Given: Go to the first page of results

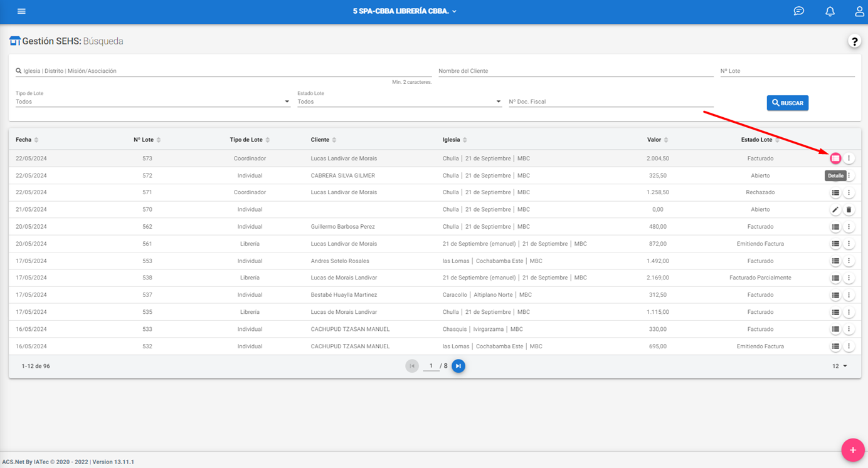Looking at the screenshot, I should tap(412, 366).
